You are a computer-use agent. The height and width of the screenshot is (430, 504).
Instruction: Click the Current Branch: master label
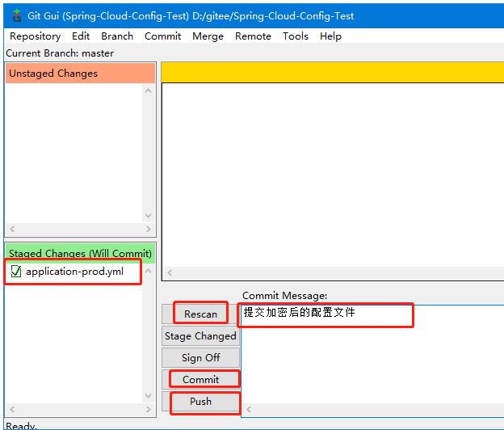pos(60,53)
